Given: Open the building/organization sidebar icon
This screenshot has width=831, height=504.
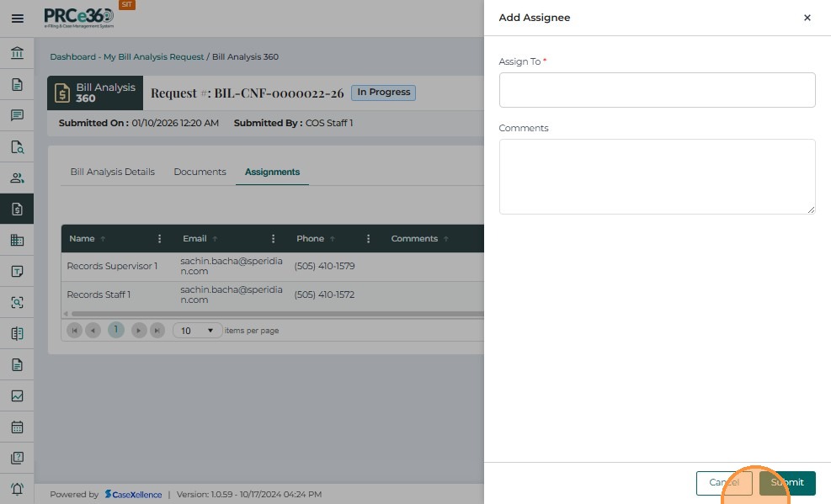Looking at the screenshot, I should tap(17, 241).
